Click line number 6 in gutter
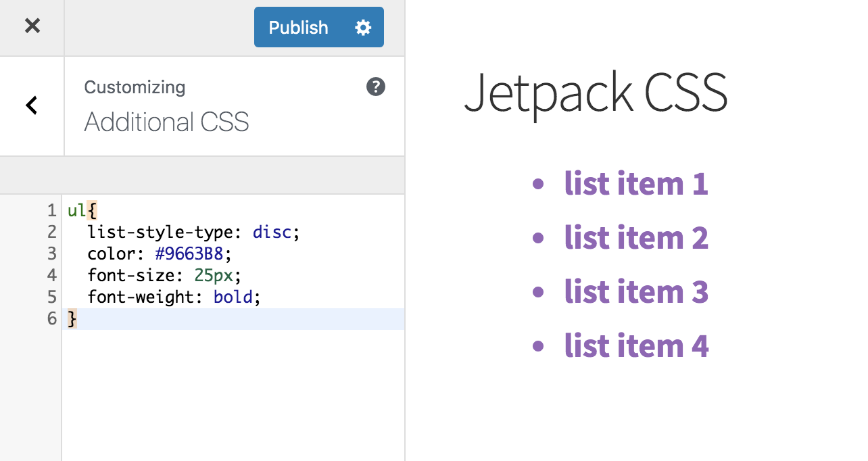The height and width of the screenshot is (461, 868). pos(52,318)
